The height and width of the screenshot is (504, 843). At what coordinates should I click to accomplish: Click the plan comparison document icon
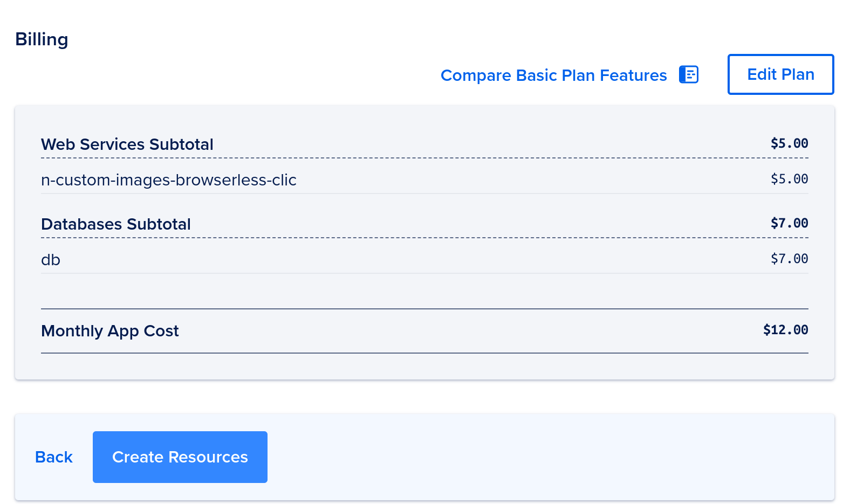(x=689, y=74)
